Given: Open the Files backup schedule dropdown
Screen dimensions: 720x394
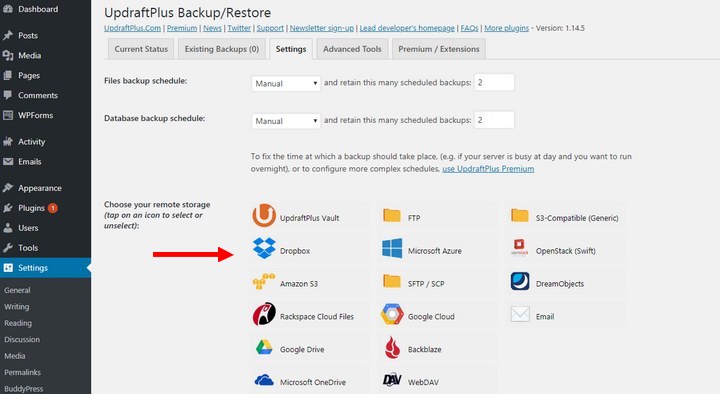Looking at the screenshot, I should (286, 83).
